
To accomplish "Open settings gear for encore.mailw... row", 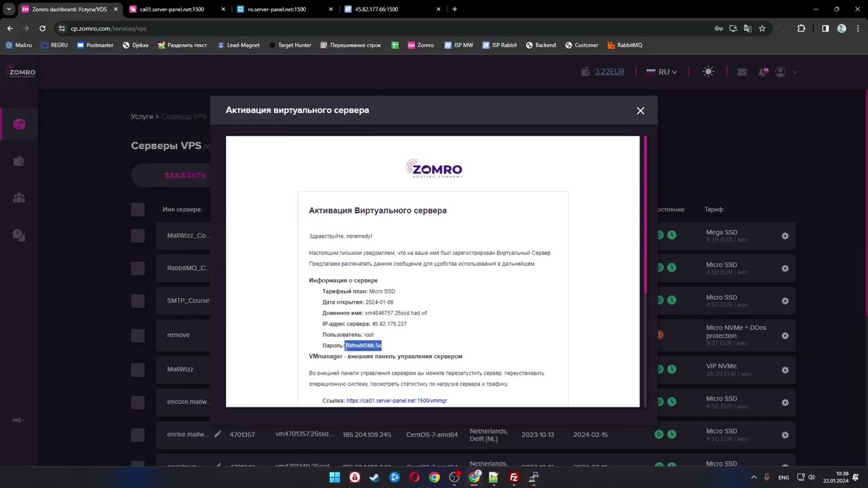I will 785,403.
